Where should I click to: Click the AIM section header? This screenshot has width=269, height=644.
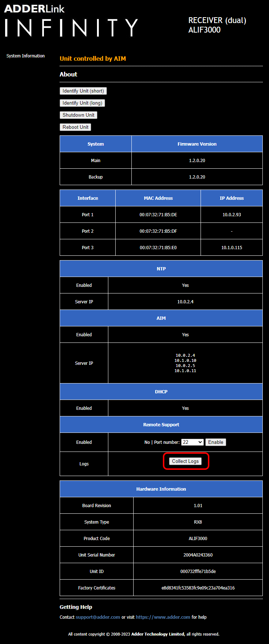(x=161, y=318)
